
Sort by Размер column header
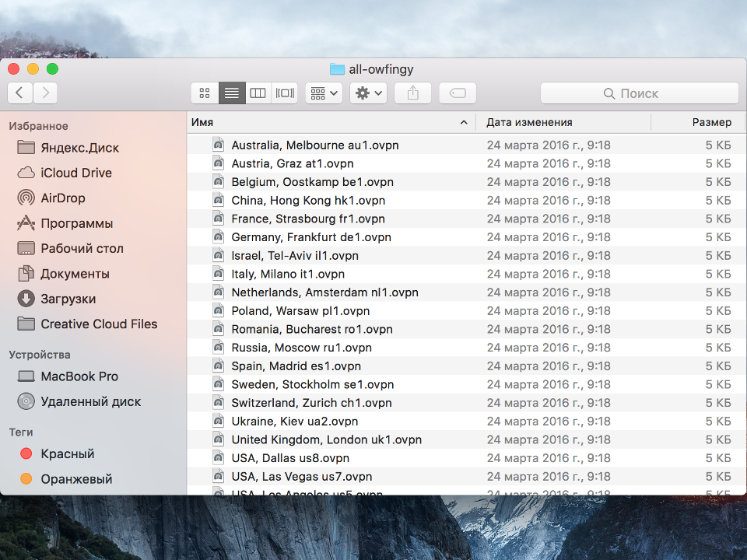tap(698, 122)
